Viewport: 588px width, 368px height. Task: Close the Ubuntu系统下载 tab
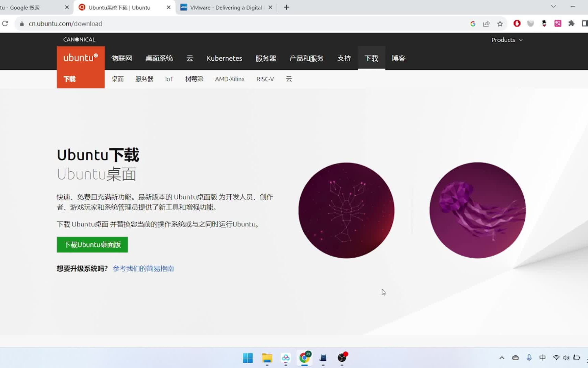point(168,7)
